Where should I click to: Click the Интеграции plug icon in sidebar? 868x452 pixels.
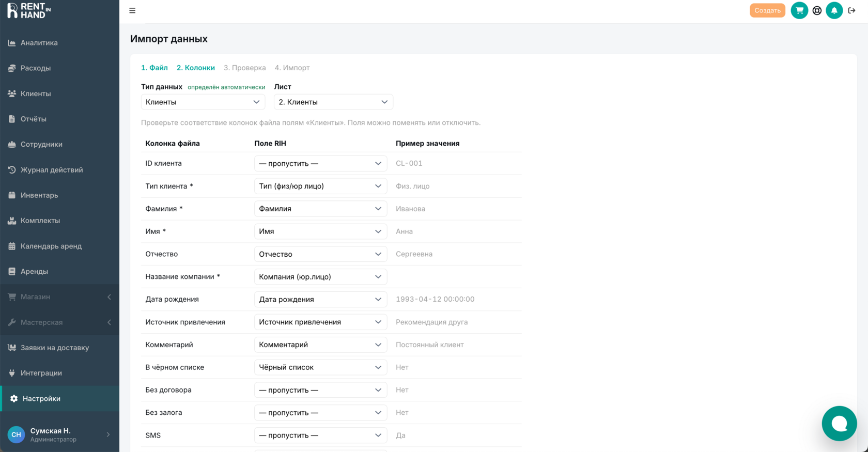tap(12, 373)
